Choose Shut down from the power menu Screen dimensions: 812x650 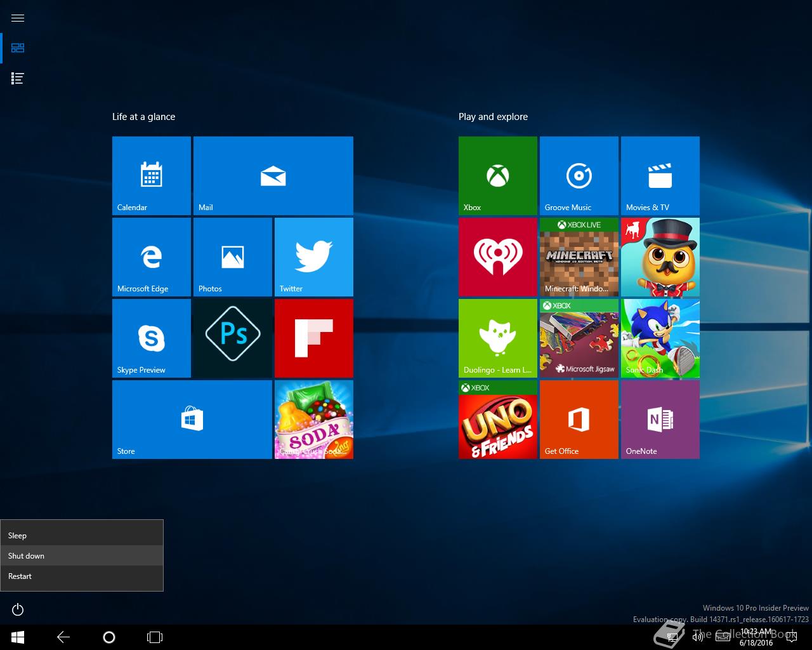(x=82, y=555)
